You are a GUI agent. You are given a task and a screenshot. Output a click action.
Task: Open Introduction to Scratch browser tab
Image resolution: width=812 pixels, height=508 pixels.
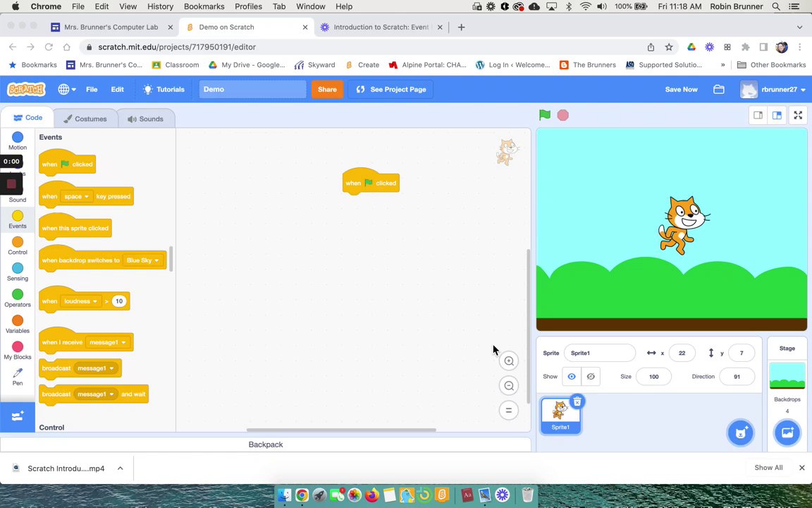(x=381, y=27)
